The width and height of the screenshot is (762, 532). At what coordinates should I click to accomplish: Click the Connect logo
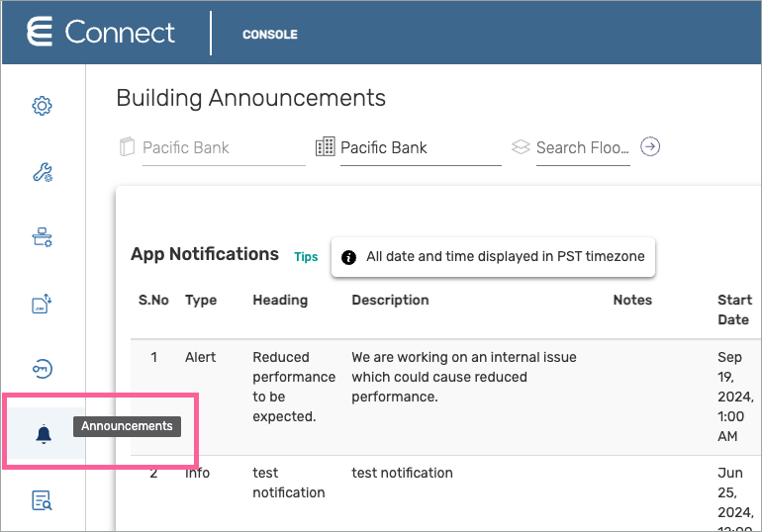click(101, 33)
